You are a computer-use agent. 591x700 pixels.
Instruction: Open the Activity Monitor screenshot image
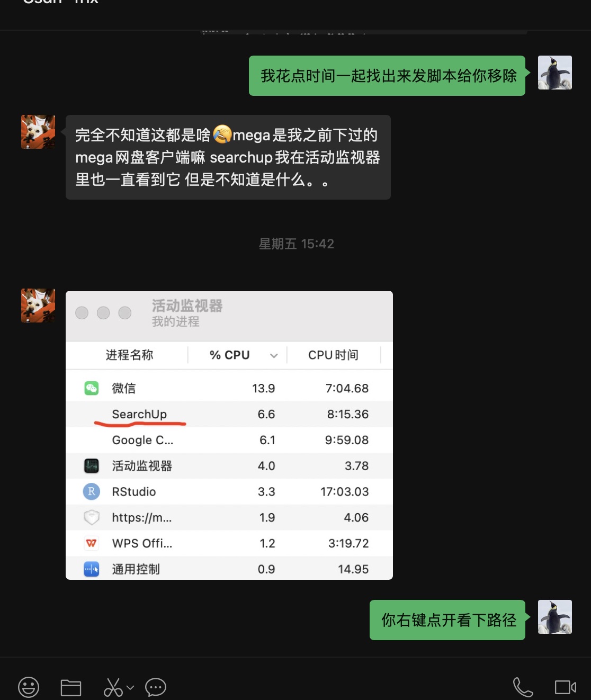(x=229, y=435)
